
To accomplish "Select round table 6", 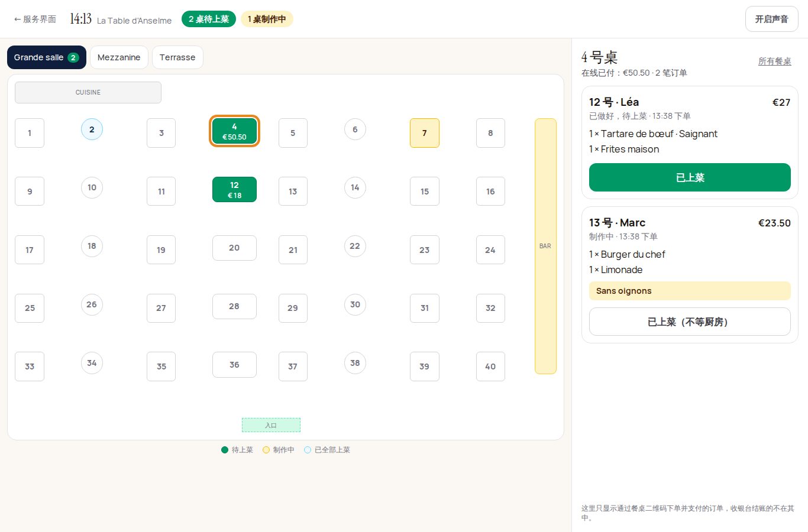I will 355,129.
